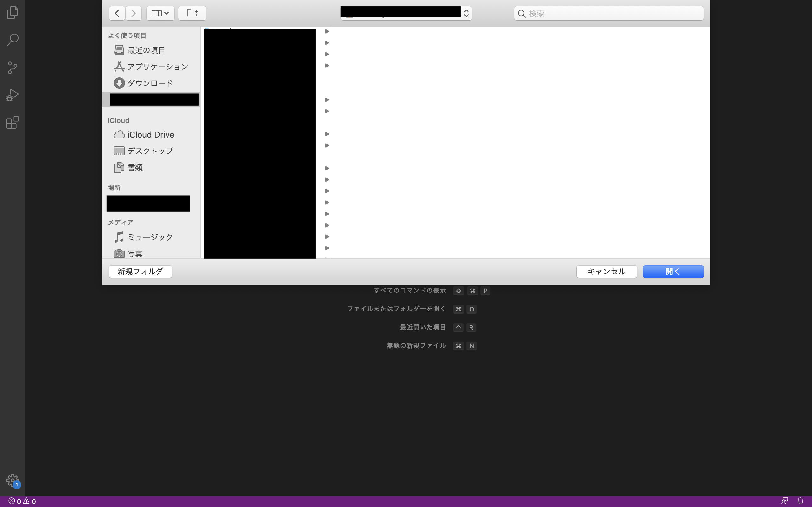This screenshot has height=507, width=812.
Task: Click the errors and warnings status indicator
Action: [22, 501]
